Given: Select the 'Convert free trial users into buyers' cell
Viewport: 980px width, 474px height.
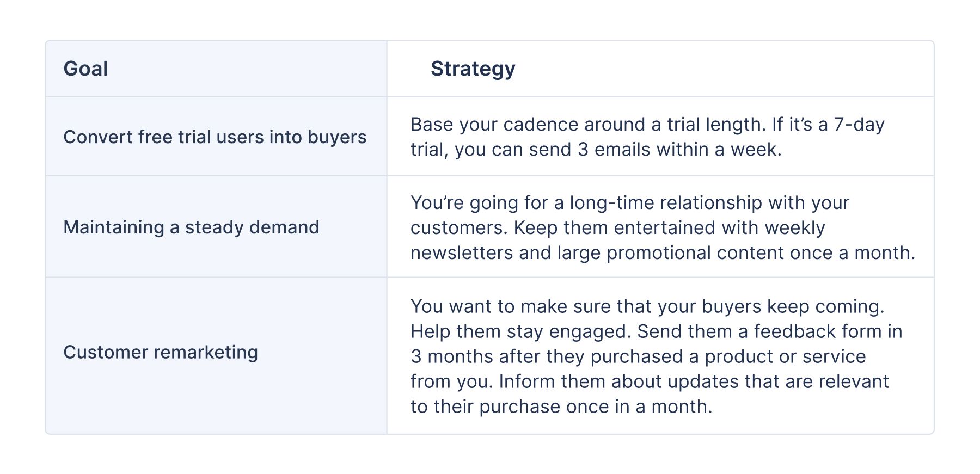Looking at the screenshot, I should (x=215, y=137).
